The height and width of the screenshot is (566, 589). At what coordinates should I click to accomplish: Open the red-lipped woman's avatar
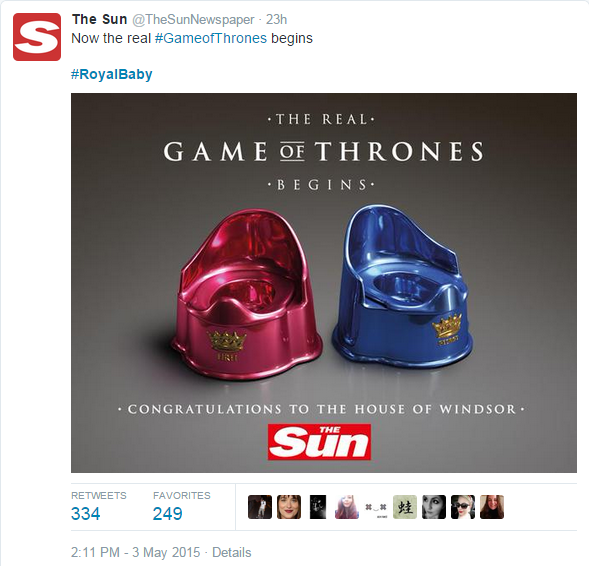(289, 507)
